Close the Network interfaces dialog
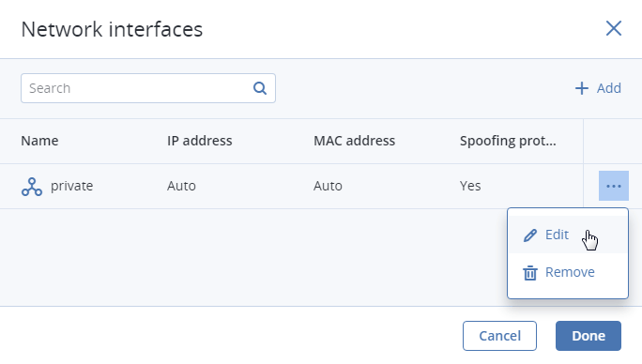Image resolution: width=642 pixels, height=364 pixels. [x=613, y=29]
